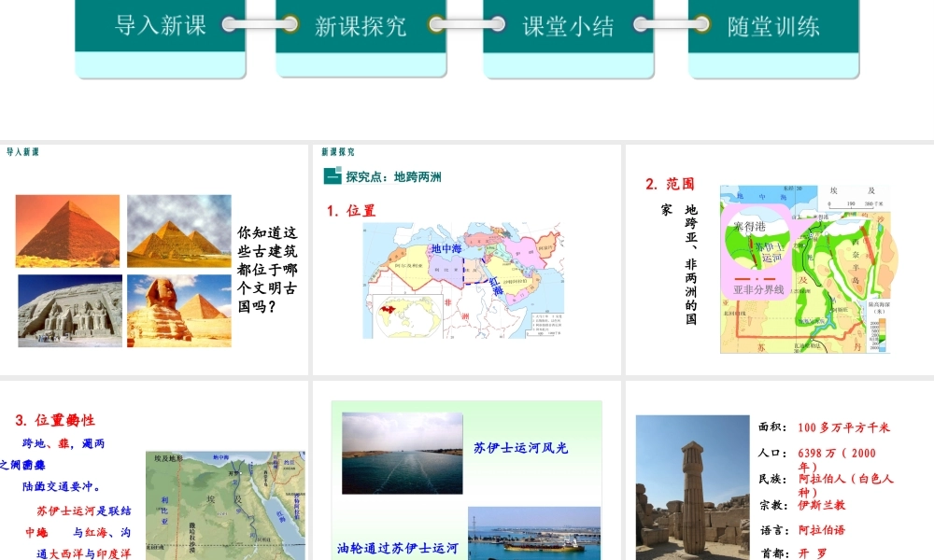Click the capital value 开罗
The width and height of the screenshot is (934, 560).
(x=813, y=553)
